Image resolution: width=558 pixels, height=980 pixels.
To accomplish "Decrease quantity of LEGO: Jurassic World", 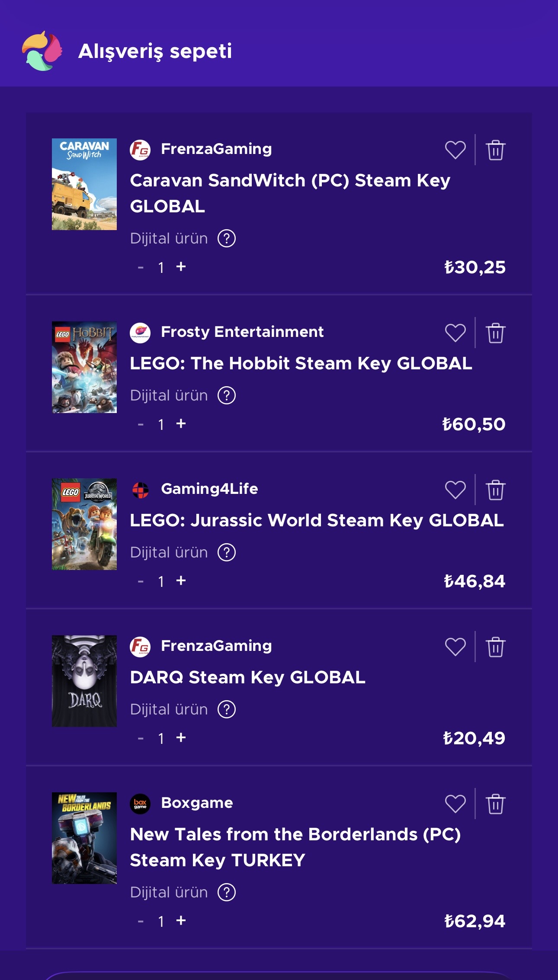I will coord(141,581).
